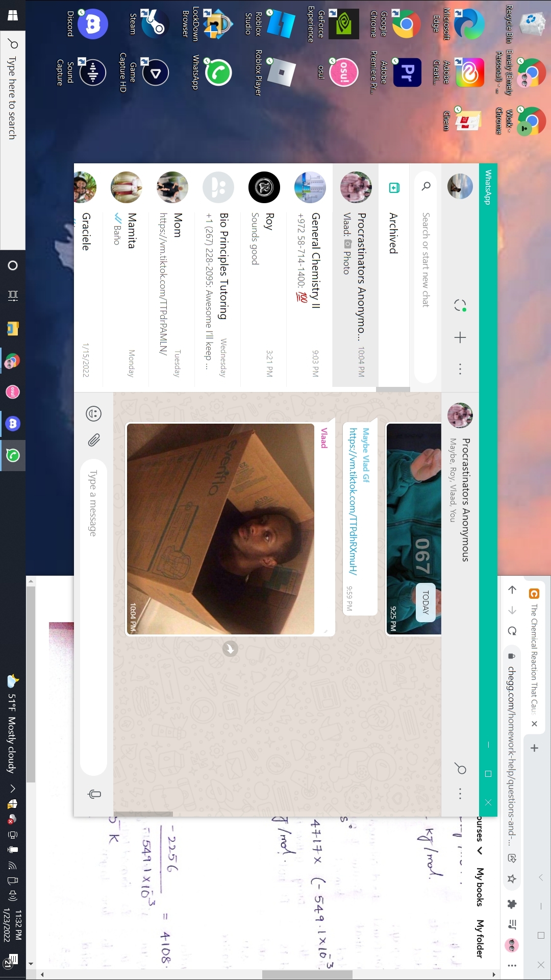Search within the Procrastinators Anonymous chat

[460, 769]
